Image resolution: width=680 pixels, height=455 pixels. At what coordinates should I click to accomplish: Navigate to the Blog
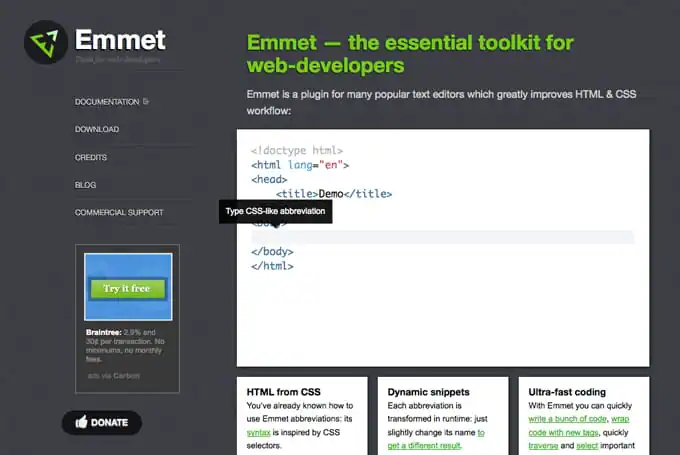click(85, 185)
